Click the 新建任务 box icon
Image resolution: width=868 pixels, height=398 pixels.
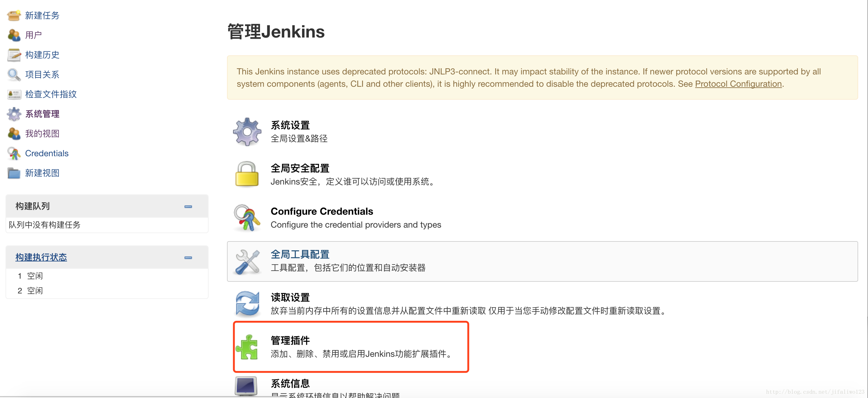pyautogui.click(x=14, y=15)
